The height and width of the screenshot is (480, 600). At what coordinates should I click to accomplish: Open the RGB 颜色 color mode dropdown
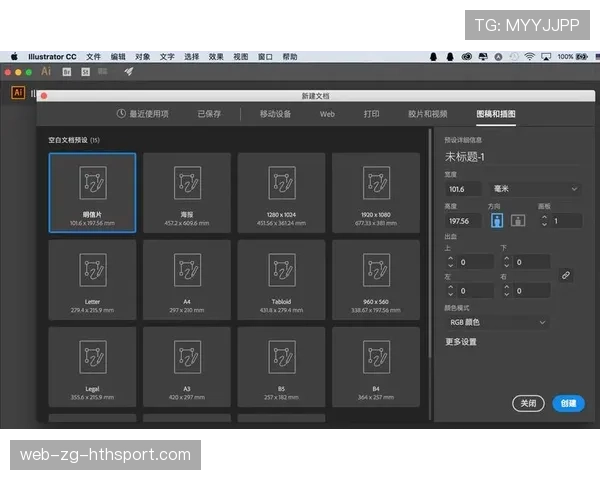[497, 322]
